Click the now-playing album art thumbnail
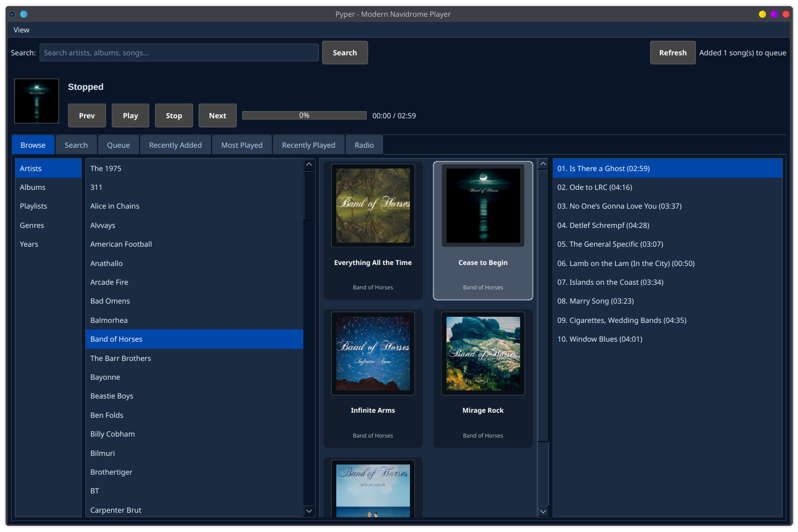 (x=37, y=101)
